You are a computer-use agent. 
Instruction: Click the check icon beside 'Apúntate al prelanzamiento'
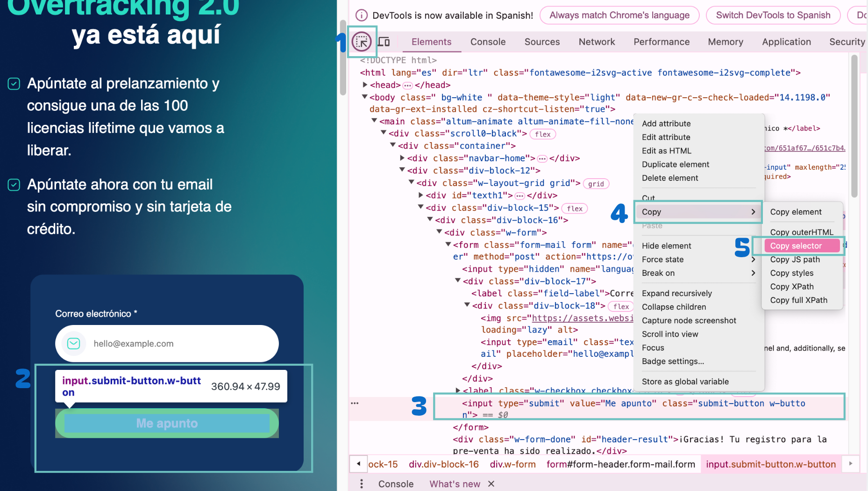click(14, 84)
